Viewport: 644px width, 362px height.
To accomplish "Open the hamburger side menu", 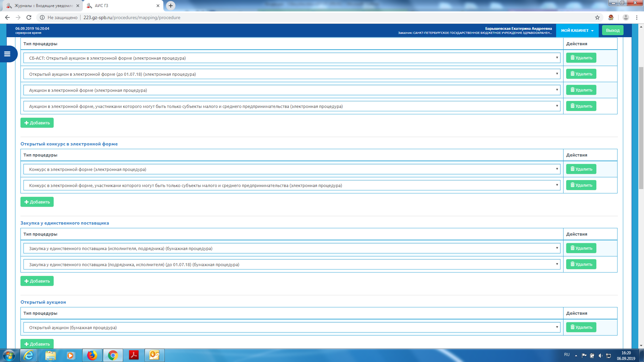I will (7, 54).
